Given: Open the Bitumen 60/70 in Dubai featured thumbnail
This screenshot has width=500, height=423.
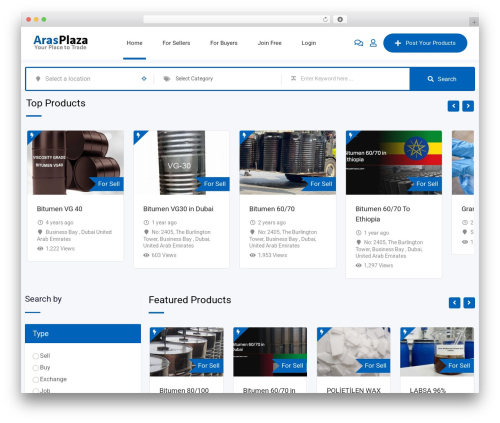Looking at the screenshot, I should (270, 352).
